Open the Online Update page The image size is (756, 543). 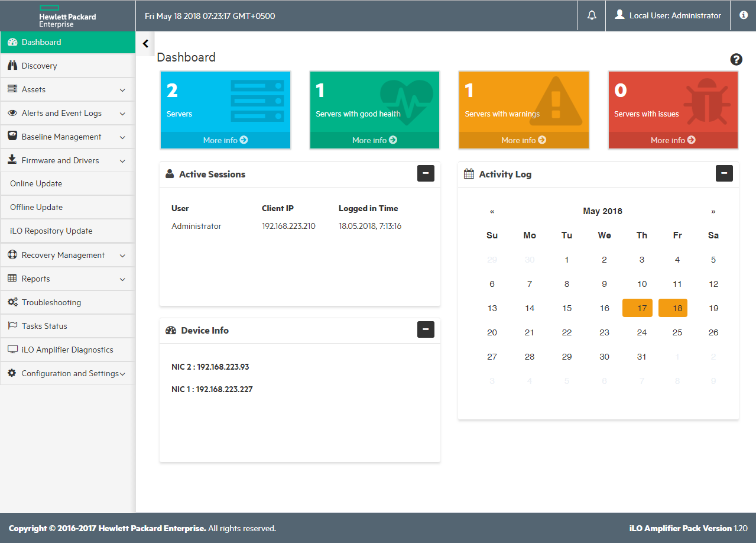coord(36,184)
